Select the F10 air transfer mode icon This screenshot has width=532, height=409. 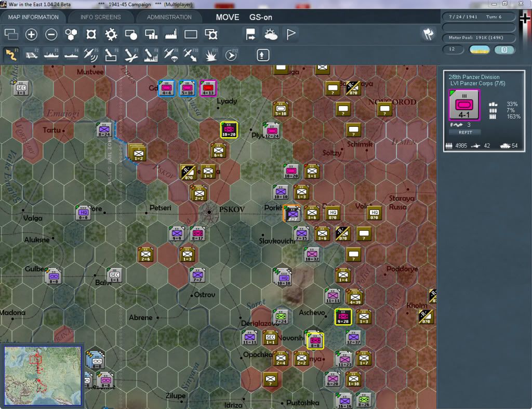(191, 55)
